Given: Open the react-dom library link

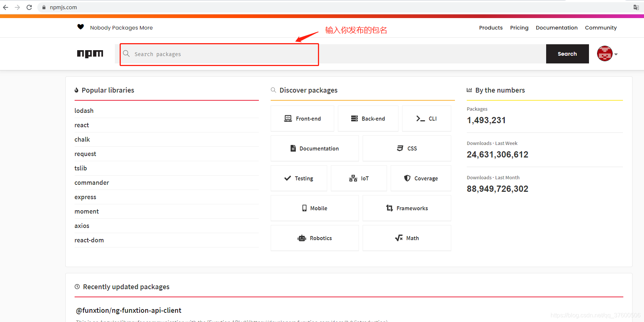Looking at the screenshot, I should pyautogui.click(x=89, y=240).
